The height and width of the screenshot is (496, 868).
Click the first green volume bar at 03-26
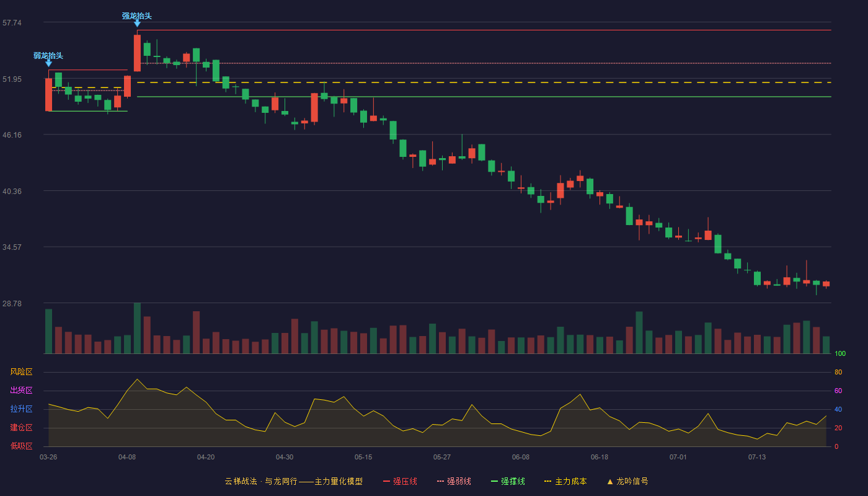48,331
